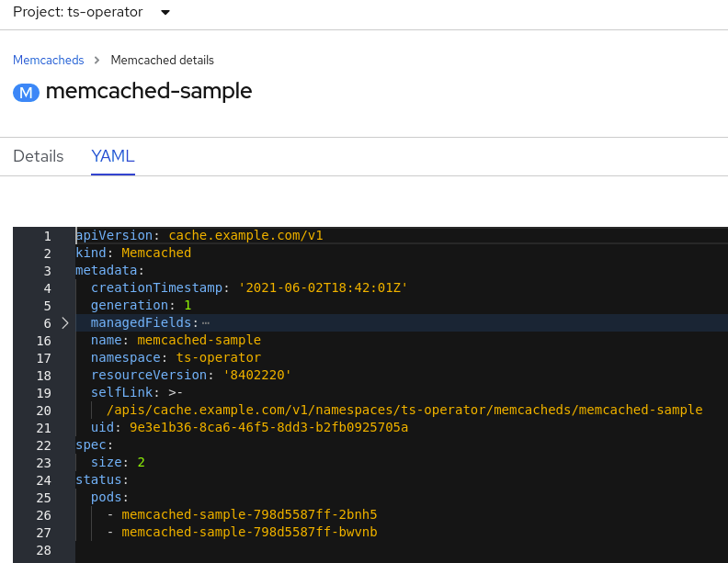This screenshot has width=728, height=563.
Task: Click the Memcacheds breadcrumb link
Action: tap(48, 60)
